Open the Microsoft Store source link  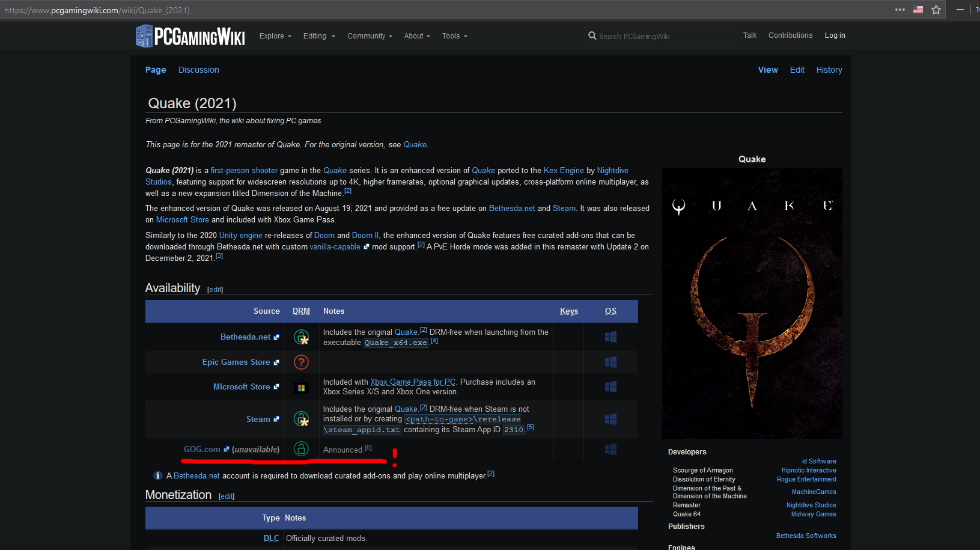[x=242, y=387]
